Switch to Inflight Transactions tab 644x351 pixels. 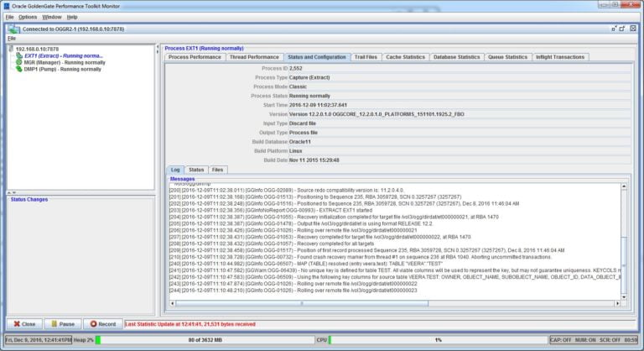(559, 57)
